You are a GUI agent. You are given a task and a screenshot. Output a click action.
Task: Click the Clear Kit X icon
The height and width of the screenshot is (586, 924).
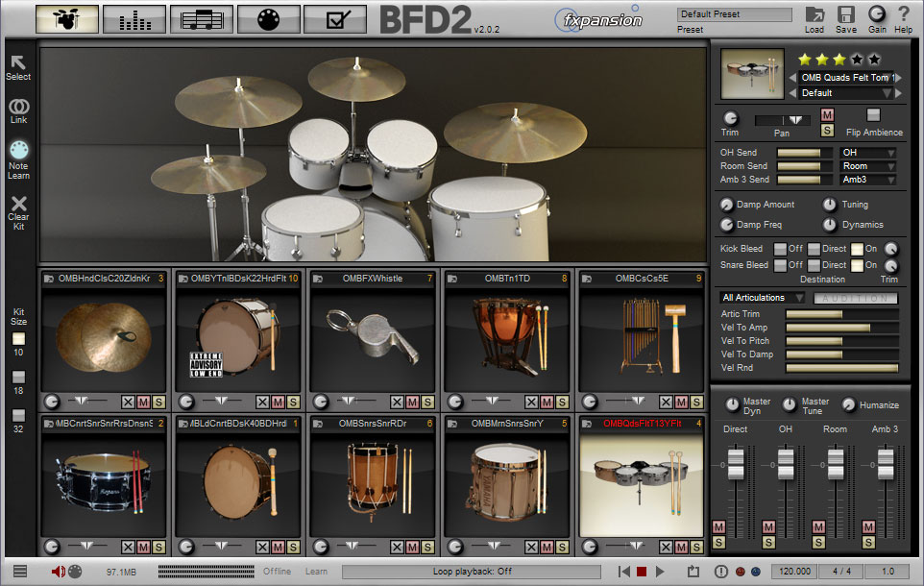tap(19, 204)
